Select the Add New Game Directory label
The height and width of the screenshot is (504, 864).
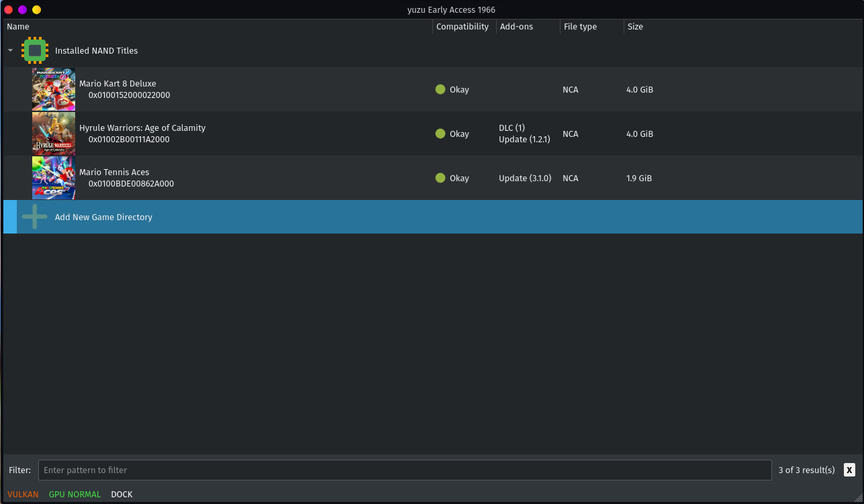tap(103, 217)
